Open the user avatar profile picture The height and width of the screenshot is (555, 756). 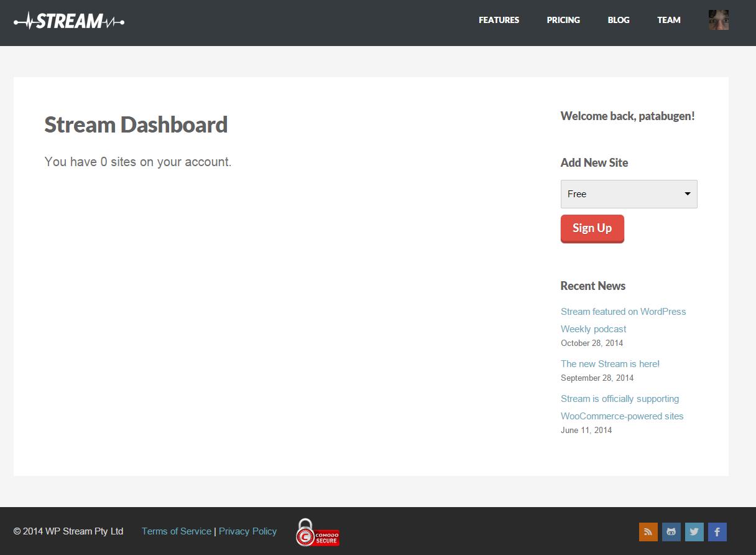tap(719, 20)
